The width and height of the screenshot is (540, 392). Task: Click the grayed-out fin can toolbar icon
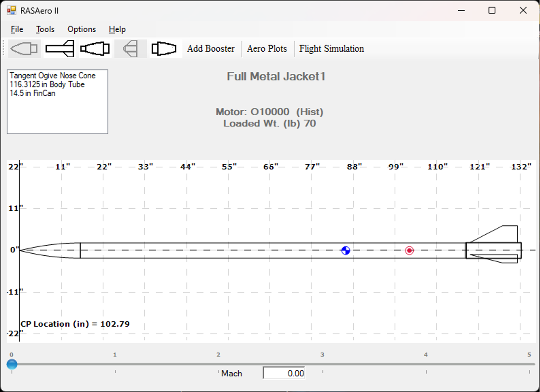click(x=130, y=49)
